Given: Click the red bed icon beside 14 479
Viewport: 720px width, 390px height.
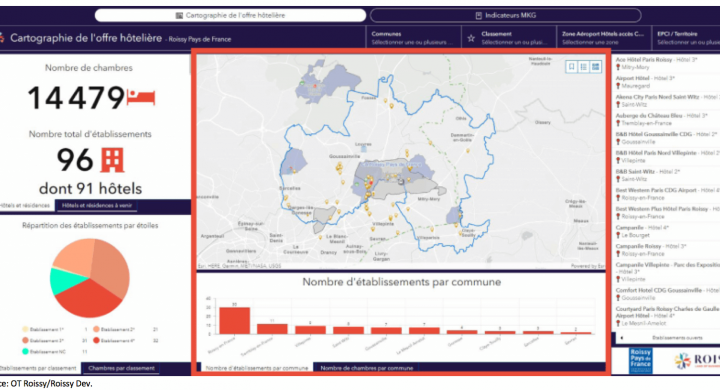Looking at the screenshot, I should (x=141, y=97).
